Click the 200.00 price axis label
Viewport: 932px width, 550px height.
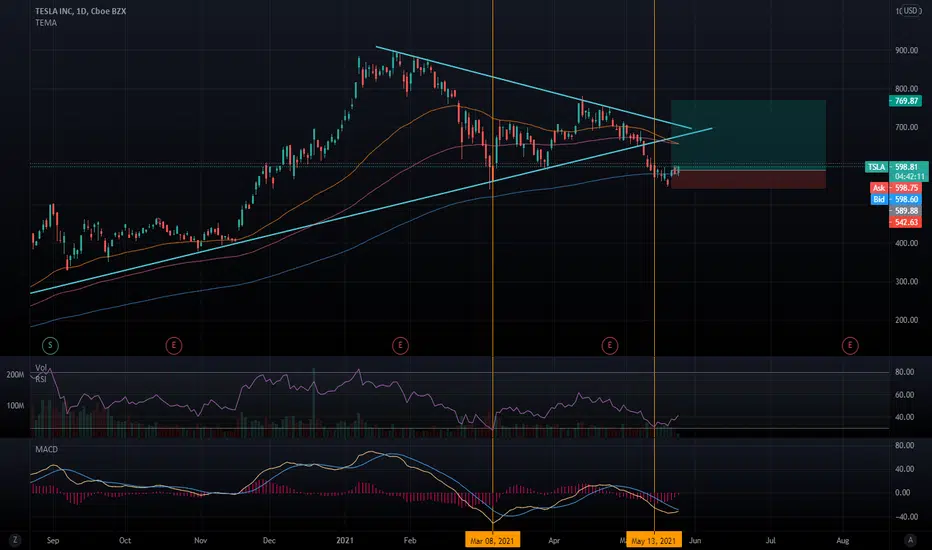pos(906,320)
